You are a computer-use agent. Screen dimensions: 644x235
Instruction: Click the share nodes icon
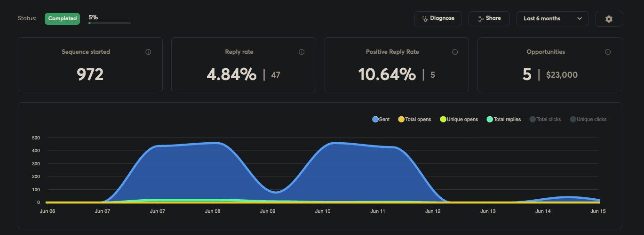point(481,19)
